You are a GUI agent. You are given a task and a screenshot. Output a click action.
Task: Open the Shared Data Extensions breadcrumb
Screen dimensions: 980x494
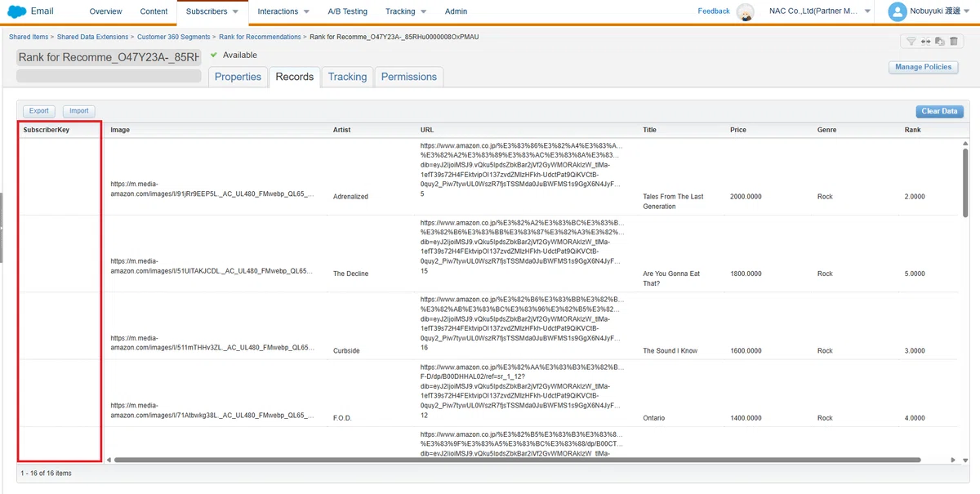(x=92, y=38)
